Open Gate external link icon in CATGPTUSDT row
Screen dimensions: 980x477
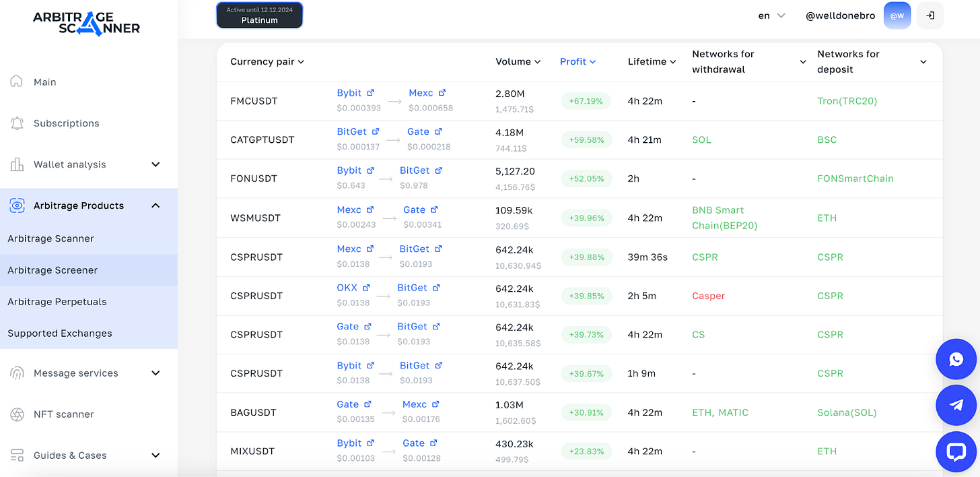[438, 131]
